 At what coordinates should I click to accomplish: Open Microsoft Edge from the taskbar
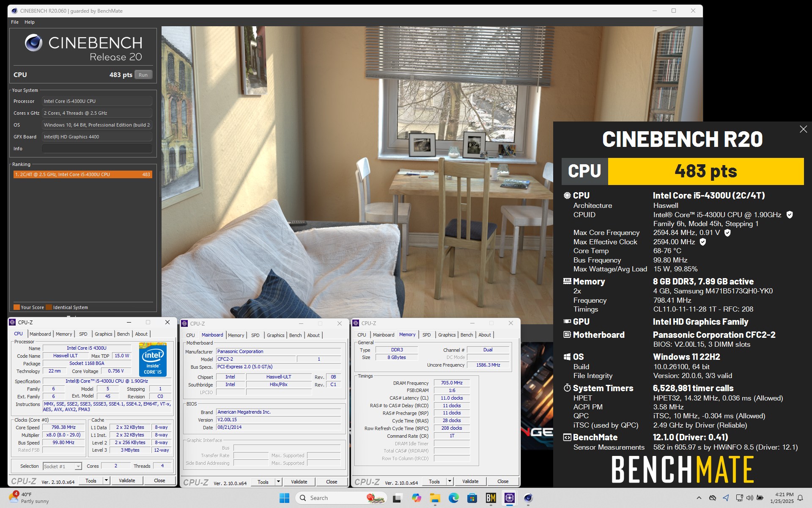click(x=453, y=498)
